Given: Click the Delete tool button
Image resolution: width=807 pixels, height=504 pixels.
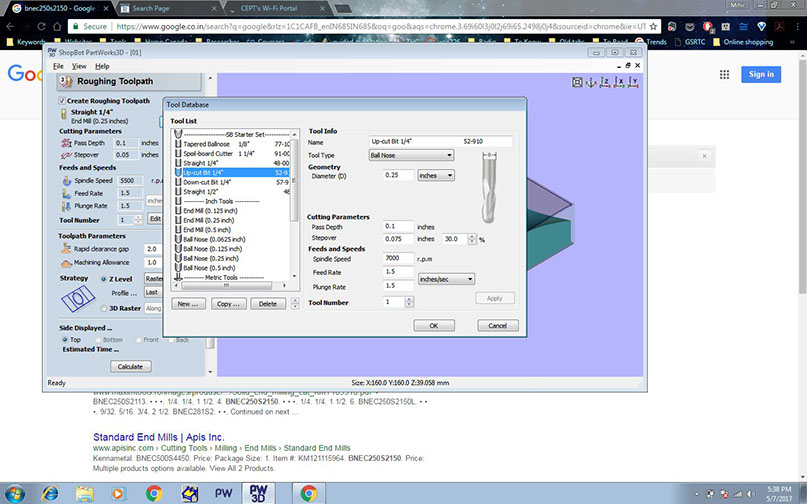Looking at the screenshot, I should [x=268, y=304].
